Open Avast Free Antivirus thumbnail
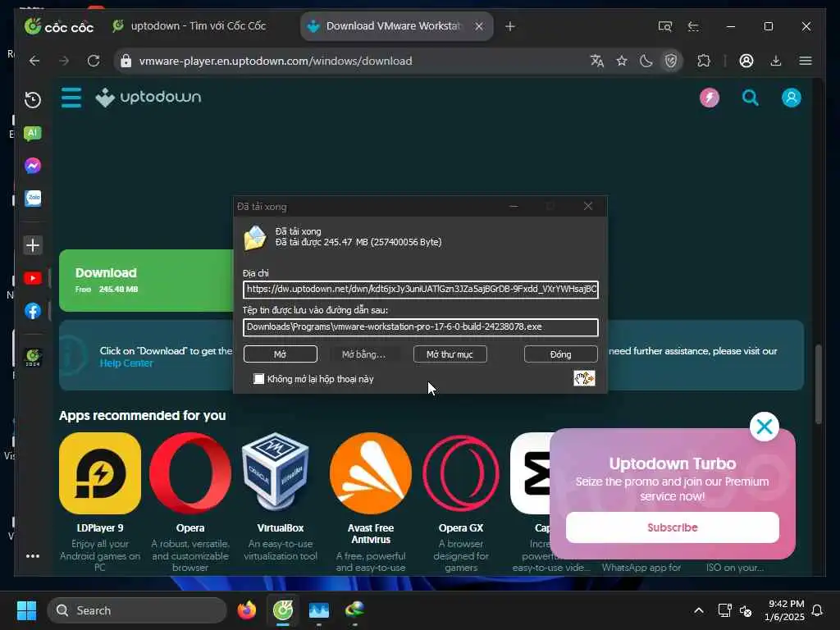Screen dimensions: 840x630 (x=371, y=473)
